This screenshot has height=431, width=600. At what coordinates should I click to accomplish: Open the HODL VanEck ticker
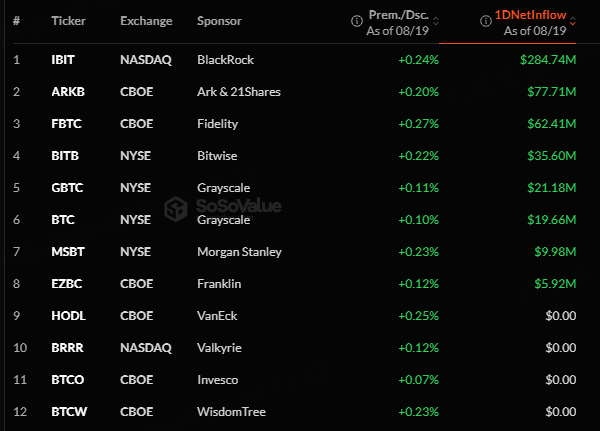pyautogui.click(x=68, y=316)
